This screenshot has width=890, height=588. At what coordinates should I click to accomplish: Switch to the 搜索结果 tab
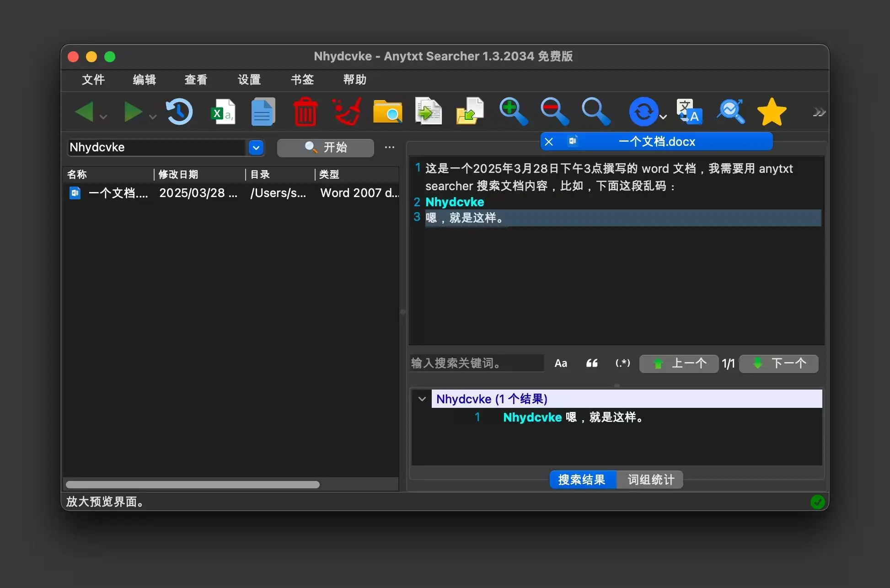pyautogui.click(x=583, y=480)
